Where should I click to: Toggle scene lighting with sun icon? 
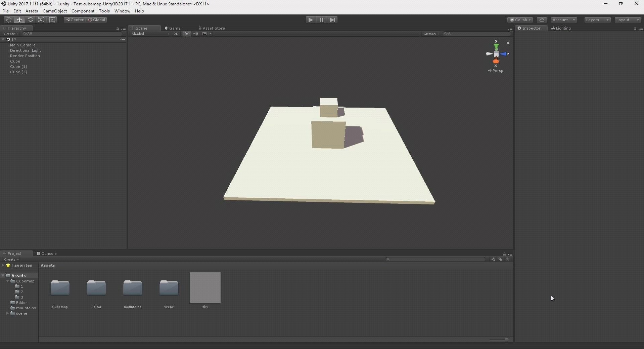(x=187, y=34)
